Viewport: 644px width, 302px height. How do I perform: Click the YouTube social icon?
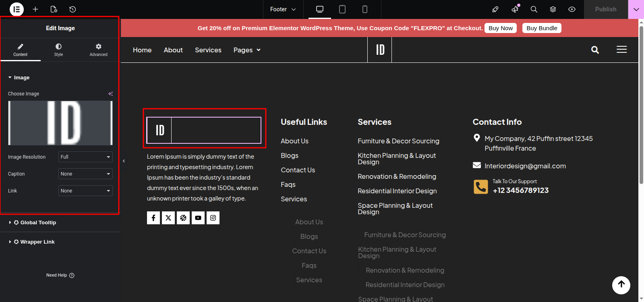pos(198,218)
